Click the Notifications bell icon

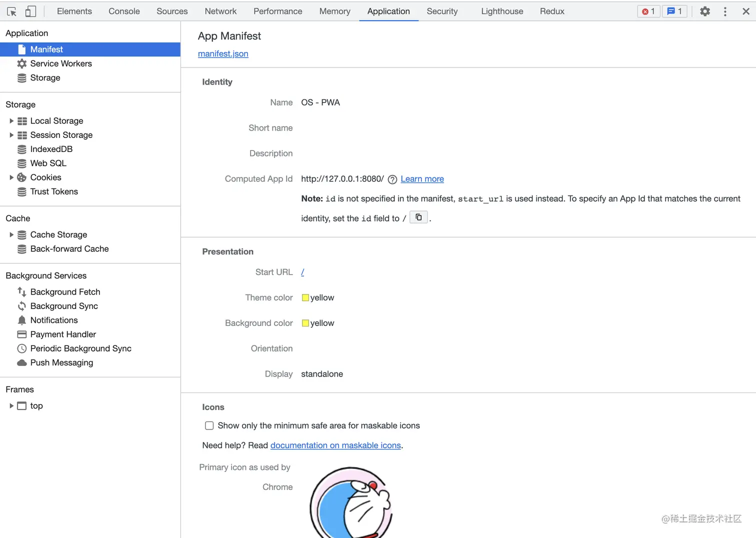click(22, 320)
